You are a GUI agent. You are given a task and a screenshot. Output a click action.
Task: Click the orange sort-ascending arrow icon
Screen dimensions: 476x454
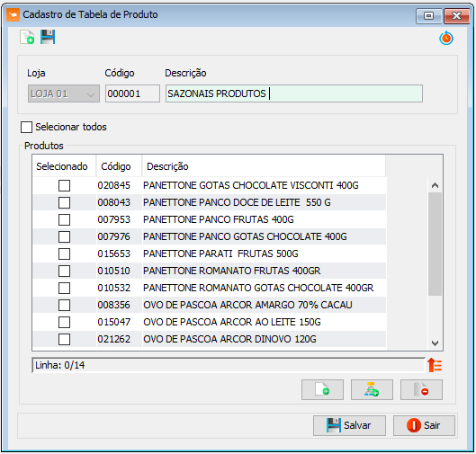(x=435, y=365)
